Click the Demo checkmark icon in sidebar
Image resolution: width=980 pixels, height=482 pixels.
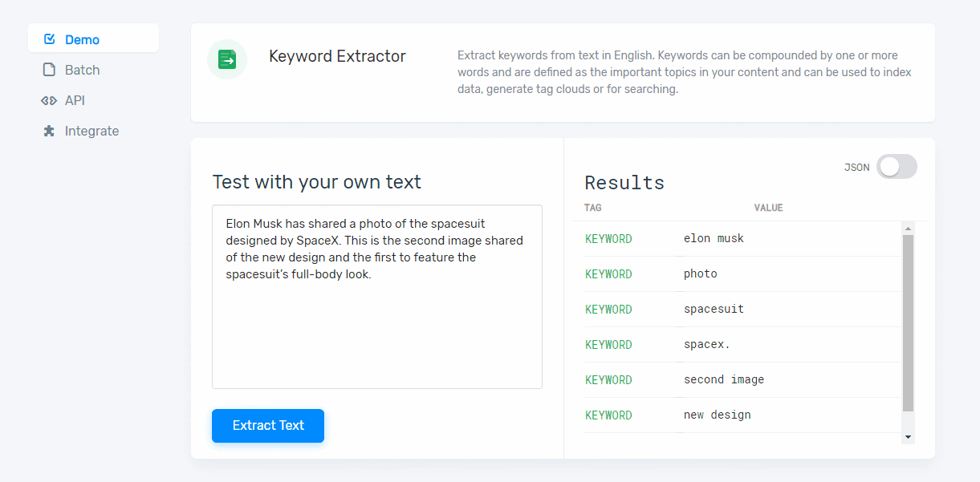tap(50, 39)
